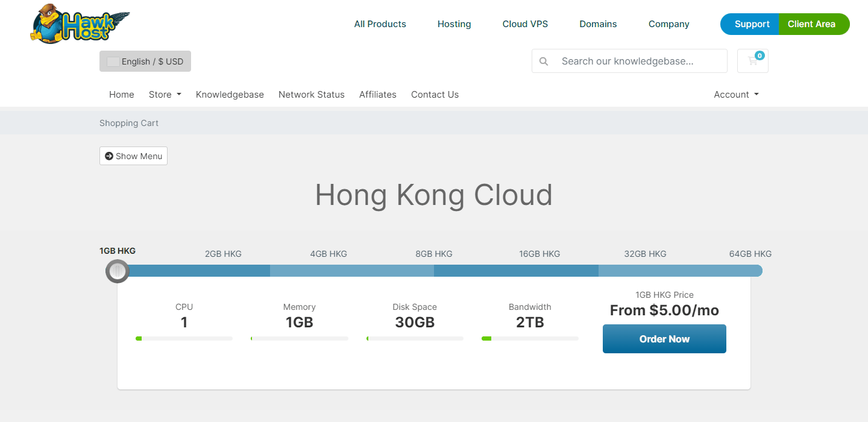Viewport: 868px width, 422px height.
Task: Open the Company menu
Action: (x=669, y=24)
